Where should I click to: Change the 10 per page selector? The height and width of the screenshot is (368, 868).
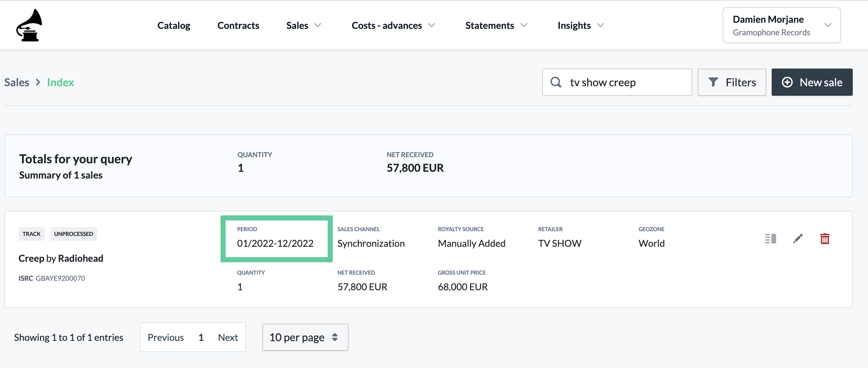305,337
